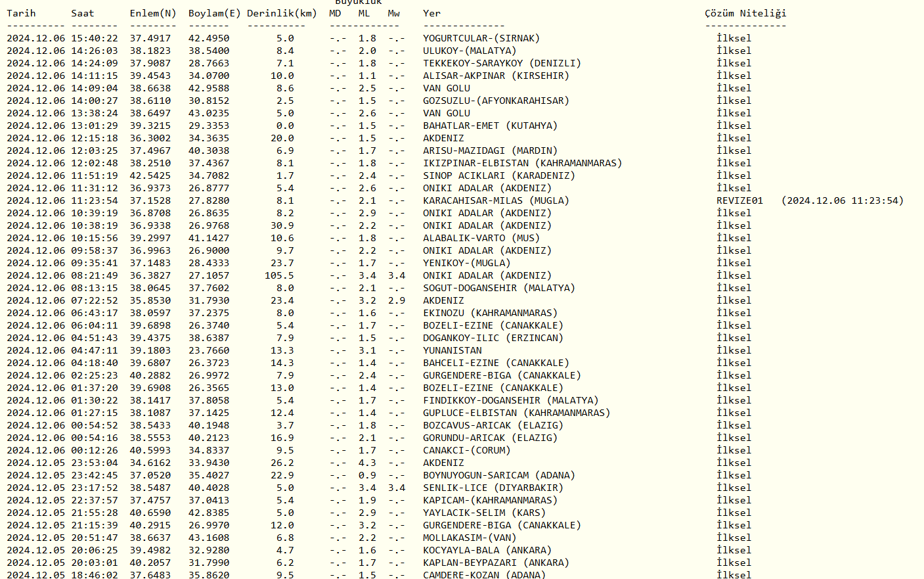Viewport: 924px width, 579px height.
Task: Select the Çözüm Niteliği column header
Action: [x=745, y=13]
